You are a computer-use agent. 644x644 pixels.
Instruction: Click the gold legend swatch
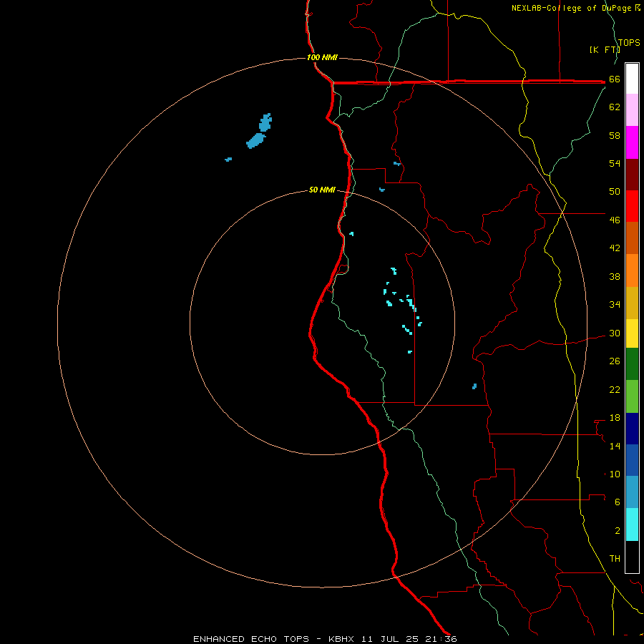632,303
